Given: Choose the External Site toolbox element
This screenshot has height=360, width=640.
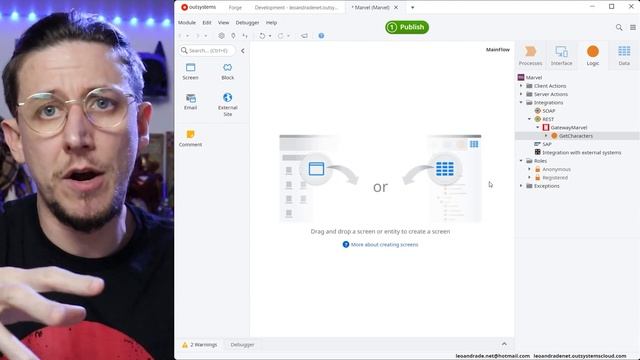Looking at the screenshot, I should coord(227,104).
